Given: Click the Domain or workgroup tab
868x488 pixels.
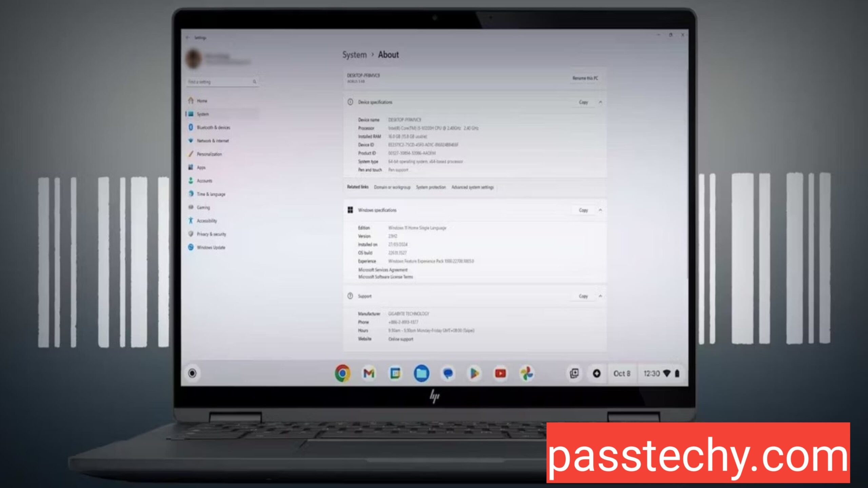Looking at the screenshot, I should (391, 187).
